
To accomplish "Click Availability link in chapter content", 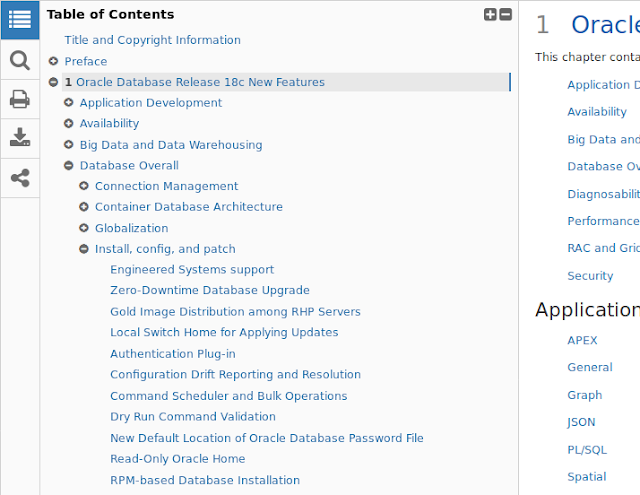I will point(597,112).
